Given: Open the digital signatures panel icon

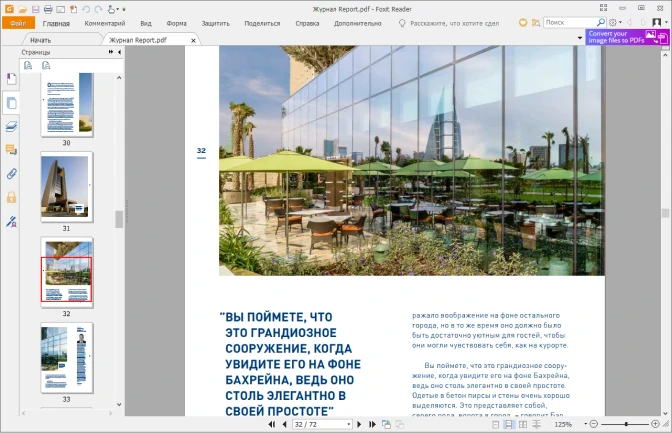Looking at the screenshot, I should point(12,222).
